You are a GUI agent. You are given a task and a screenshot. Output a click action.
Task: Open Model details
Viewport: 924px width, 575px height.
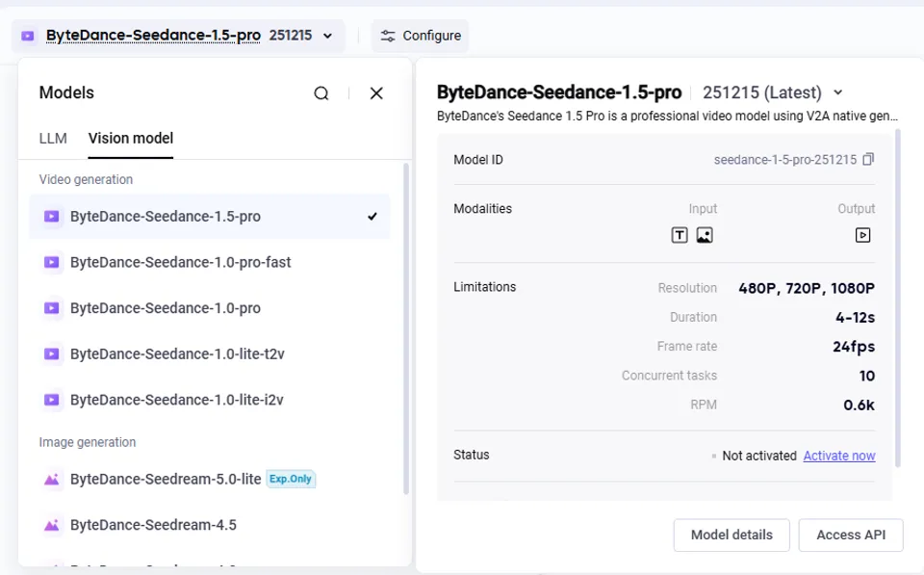pos(731,535)
